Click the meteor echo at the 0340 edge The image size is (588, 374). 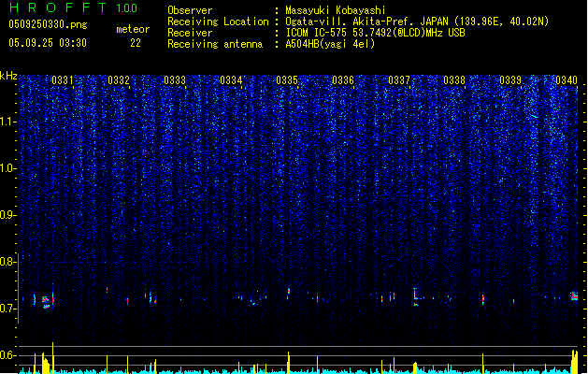pos(574,296)
